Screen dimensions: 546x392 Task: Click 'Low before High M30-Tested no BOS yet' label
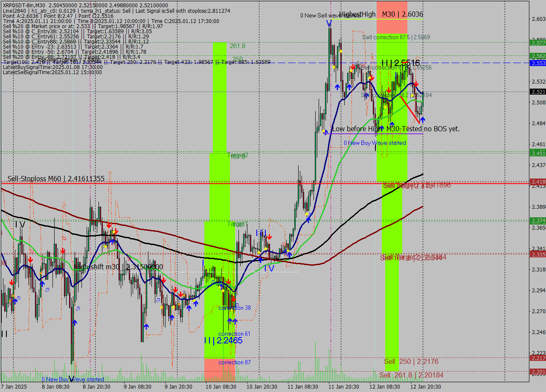click(x=396, y=129)
